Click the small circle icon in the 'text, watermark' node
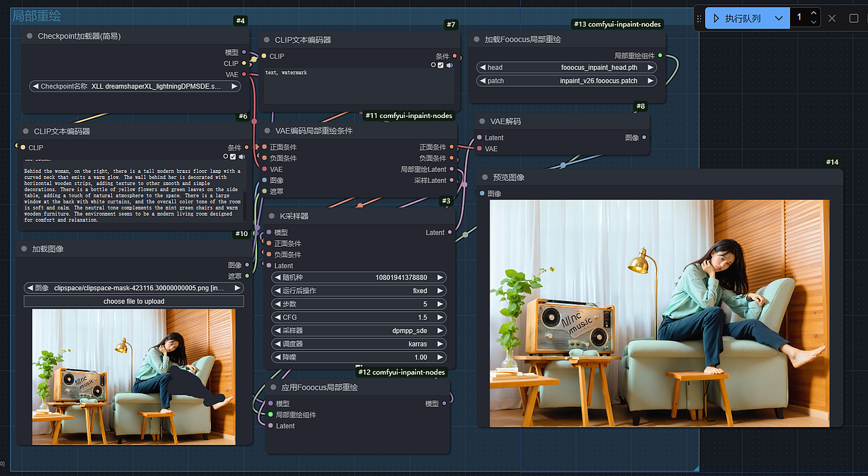Screen dimensions: 868x476 pyautogui.click(x=433, y=65)
